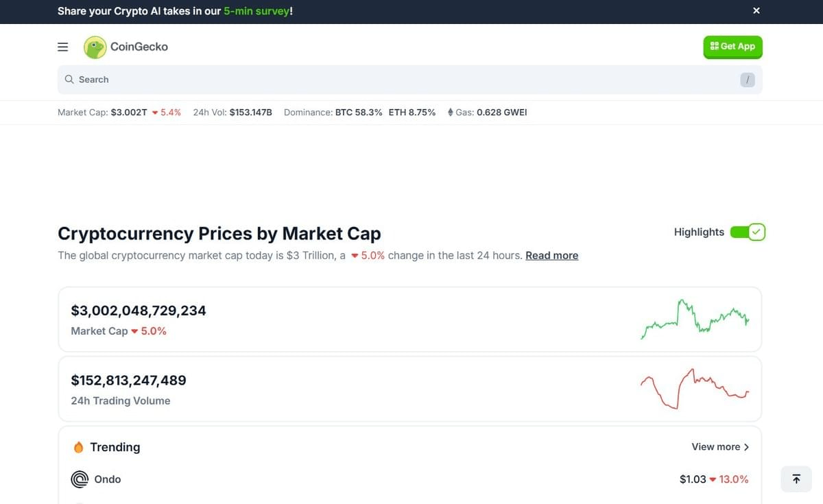Click the $3.002T market cap value
The height and width of the screenshot is (504, 823).
tap(129, 112)
